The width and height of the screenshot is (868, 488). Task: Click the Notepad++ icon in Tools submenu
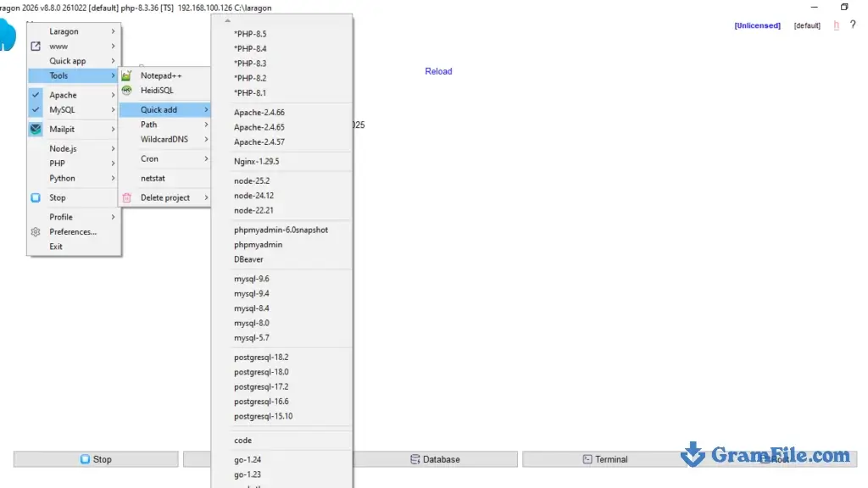pos(127,75)
